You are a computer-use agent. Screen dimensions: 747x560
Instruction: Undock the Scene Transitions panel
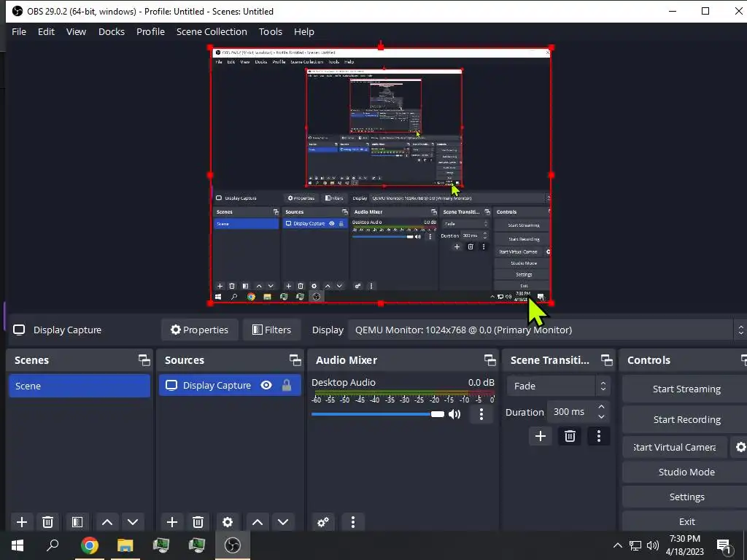[606, 360]
